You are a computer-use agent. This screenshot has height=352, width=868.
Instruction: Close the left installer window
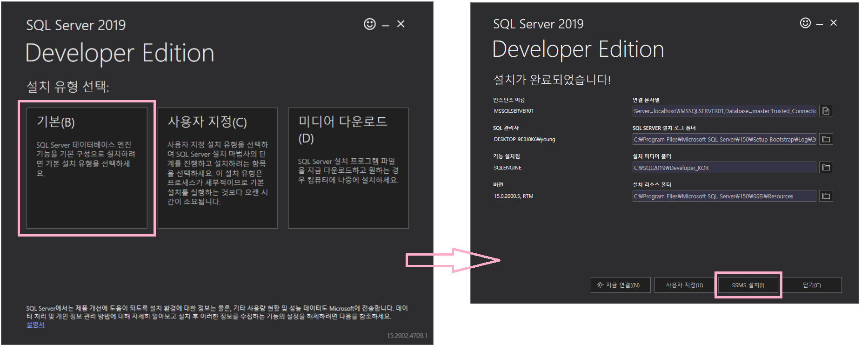[x=401, y=24]
